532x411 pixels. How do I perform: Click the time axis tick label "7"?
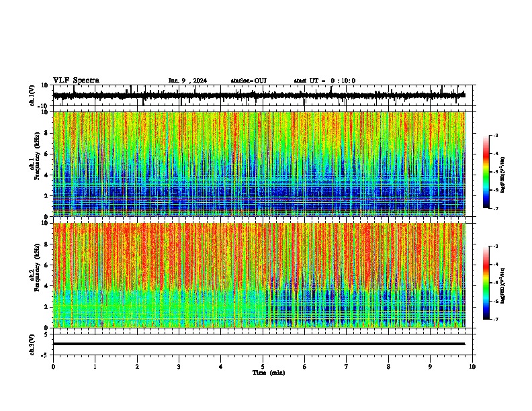click(347, 367)
